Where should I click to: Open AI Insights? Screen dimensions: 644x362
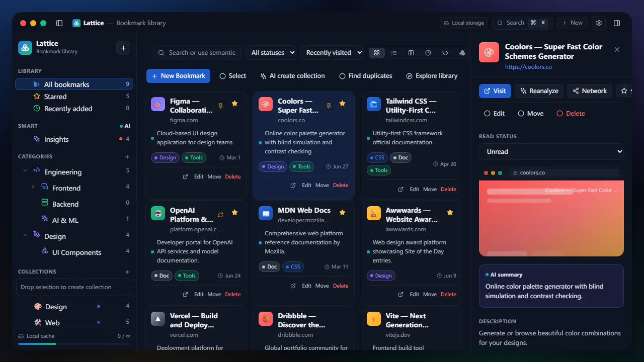pos(74,139)
